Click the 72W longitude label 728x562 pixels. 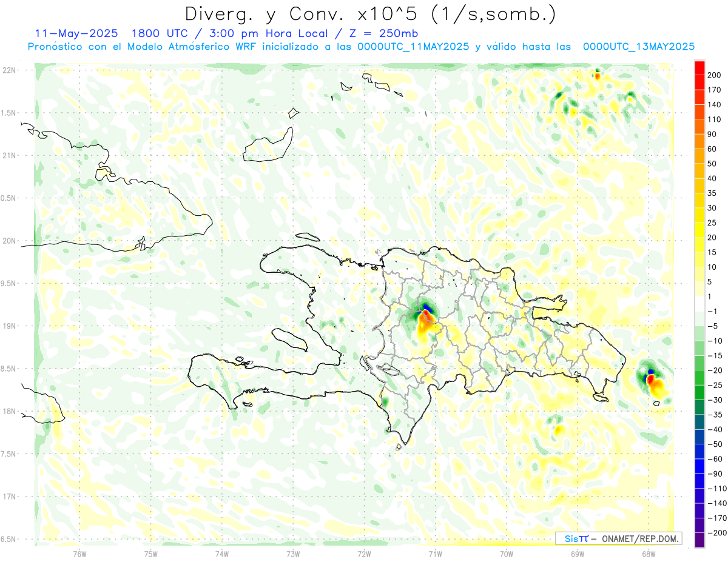[x=364, y=554]
